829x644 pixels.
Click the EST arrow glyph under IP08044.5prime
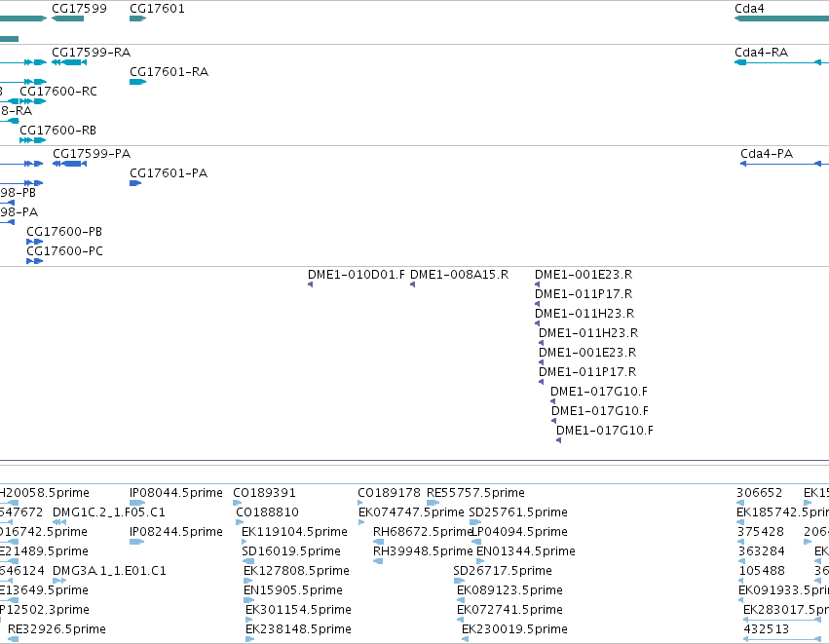[137, 503]
